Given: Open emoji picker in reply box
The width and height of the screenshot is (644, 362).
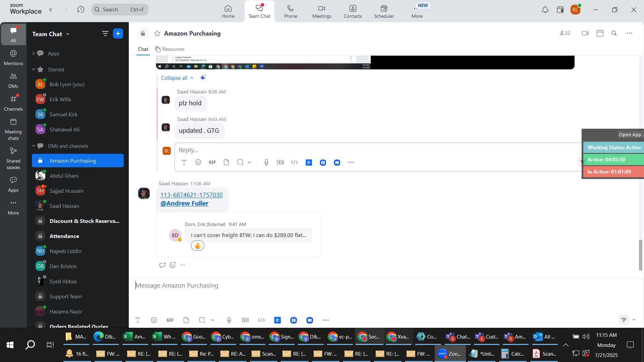Looking at the screenshot, I should [x=198, y=162].
